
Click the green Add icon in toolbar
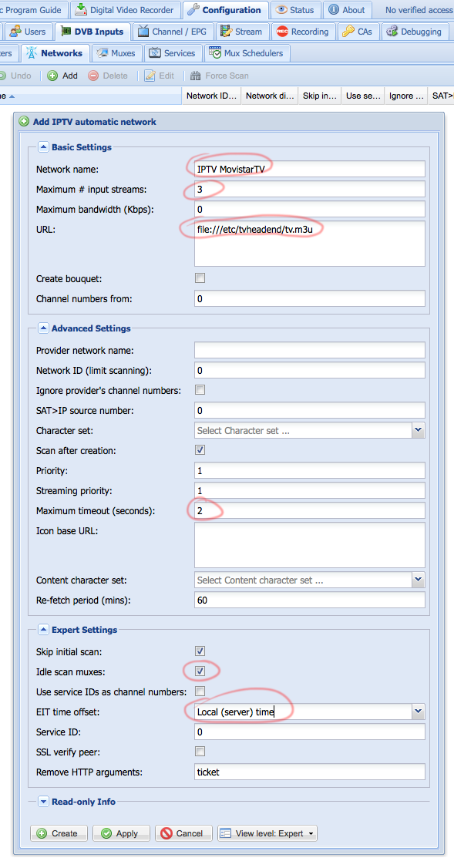(52, 76)
